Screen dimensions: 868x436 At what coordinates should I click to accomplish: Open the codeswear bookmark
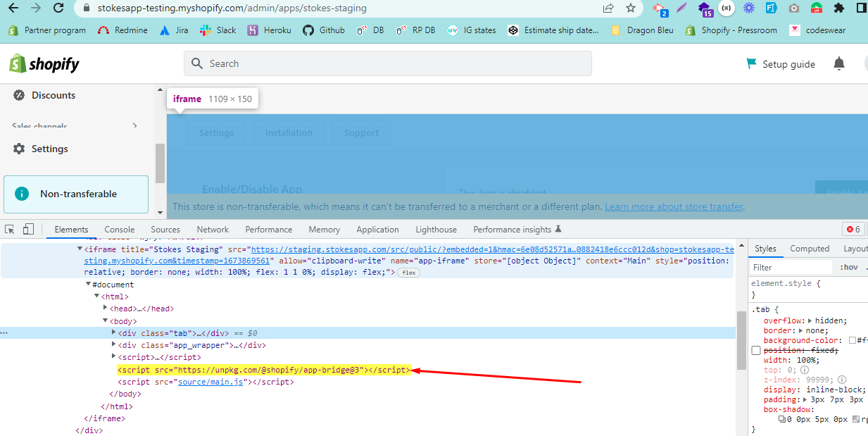pyautogui.click(x=817, y=30)
